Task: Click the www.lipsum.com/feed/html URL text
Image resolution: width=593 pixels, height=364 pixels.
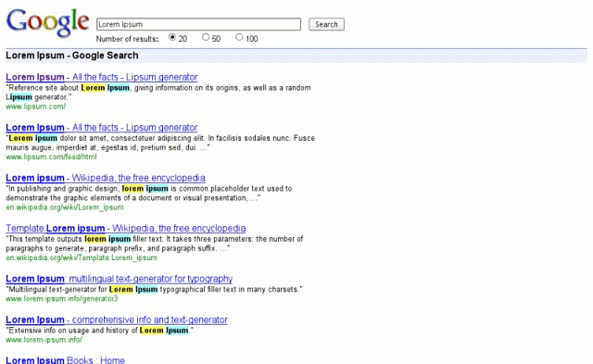Action: pyautogui.click(x=51, y=157)
